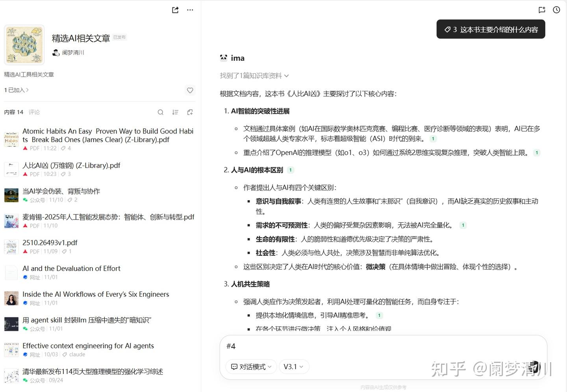Switch to the 评论 tab
This screenshot has height=392, width=567.
[34, 112]
